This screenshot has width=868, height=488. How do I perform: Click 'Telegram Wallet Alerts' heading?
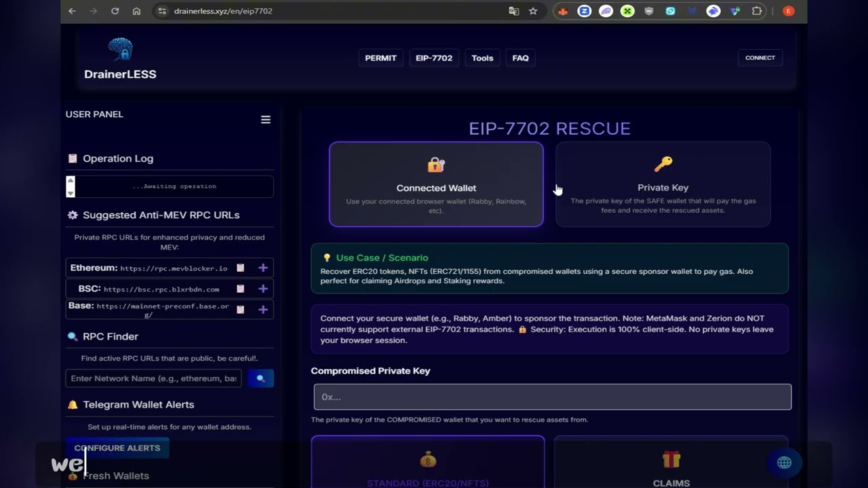138,405
